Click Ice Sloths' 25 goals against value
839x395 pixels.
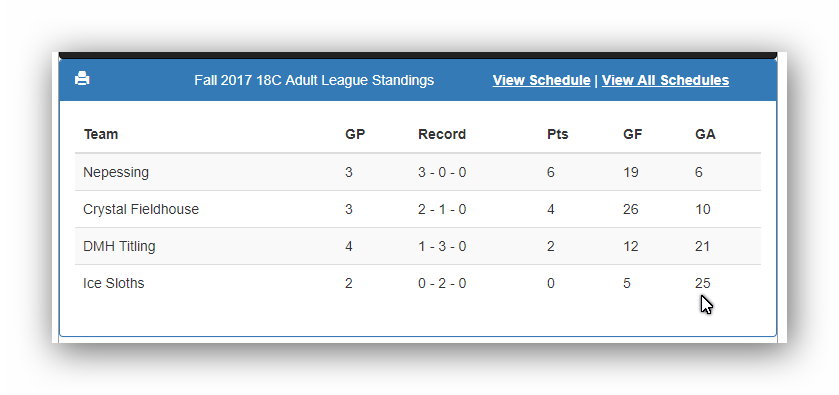tap(703, 283)
